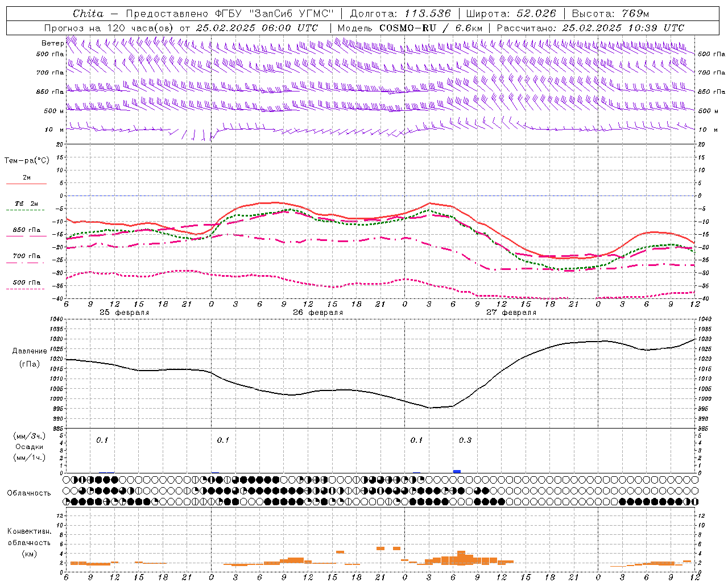Click the "Предоставлено ФГБУ ЗапСиб УГМС" text

tap(229, 14)
